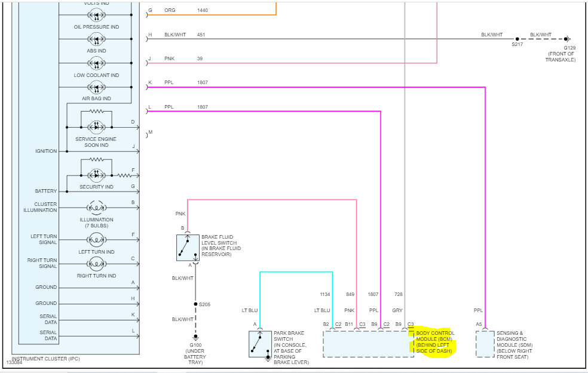Image resolution: width=588 pixels, height=373 pixels.
Task: Select the BATTERY input label
Action: coord(46,191)
